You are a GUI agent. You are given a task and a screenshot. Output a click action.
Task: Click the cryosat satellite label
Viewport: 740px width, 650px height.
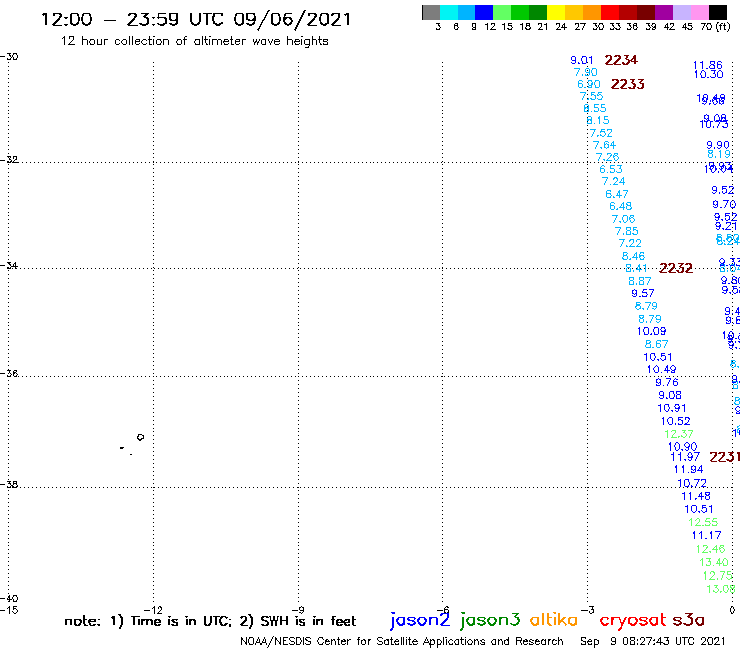633,620
